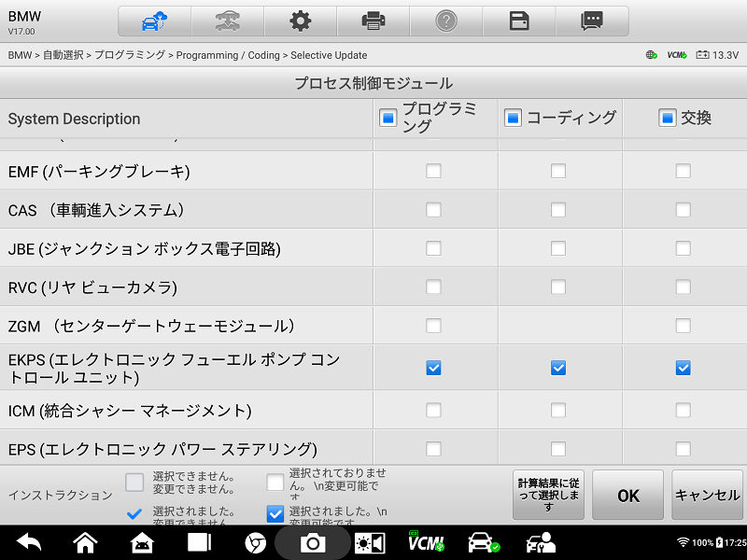This screenshot has height=560, width=747.
Task: Select the CAS （車輌進入システム） row label
Action: click(x=96, y=210)
